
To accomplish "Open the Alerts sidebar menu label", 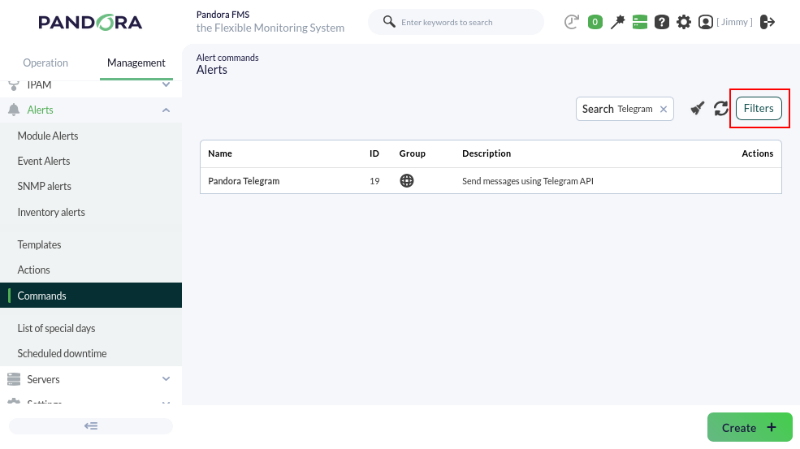I will [40, 110].
